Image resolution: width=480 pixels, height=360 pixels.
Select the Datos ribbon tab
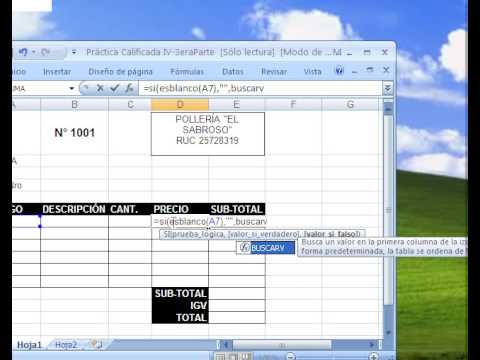[233, 72]
